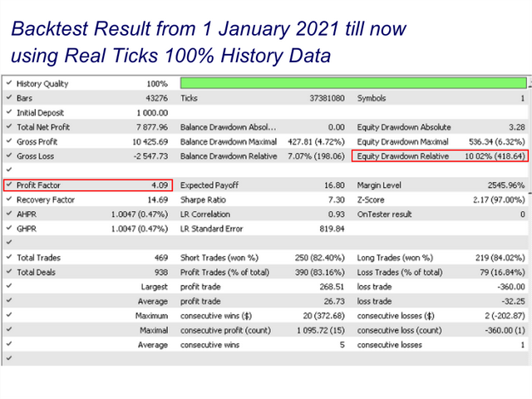Select the LR Standard Error value 819.84

[x=332, y=229]
